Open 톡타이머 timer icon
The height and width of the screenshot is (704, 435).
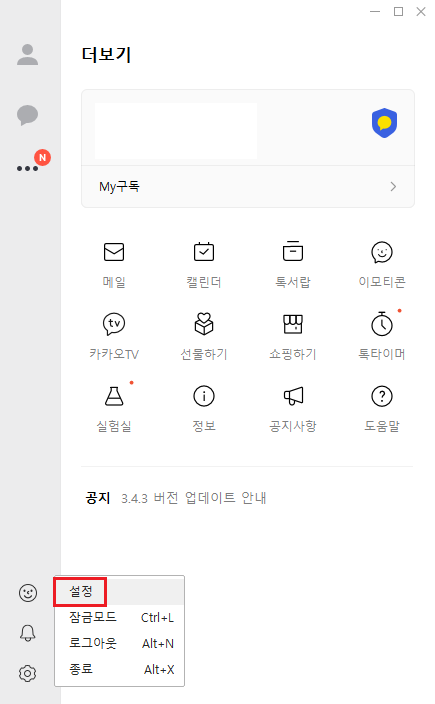coord(382,323)
